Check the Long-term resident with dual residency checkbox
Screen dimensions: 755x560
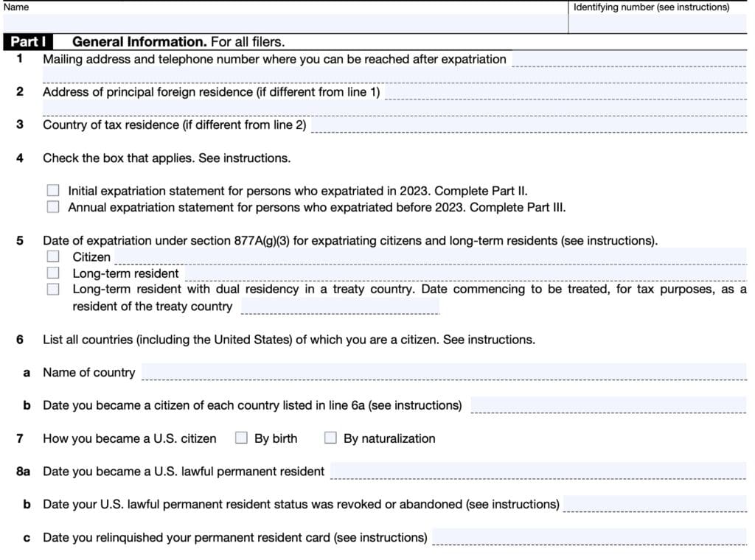pyautogui.click(x=52, y=289)
